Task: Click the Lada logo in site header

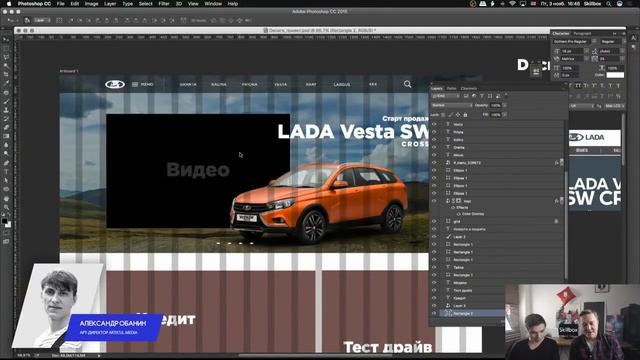Action: (x=115, y=84)
